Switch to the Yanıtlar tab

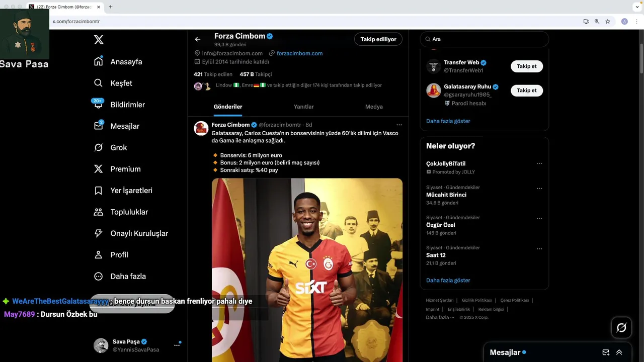(304, 107)
